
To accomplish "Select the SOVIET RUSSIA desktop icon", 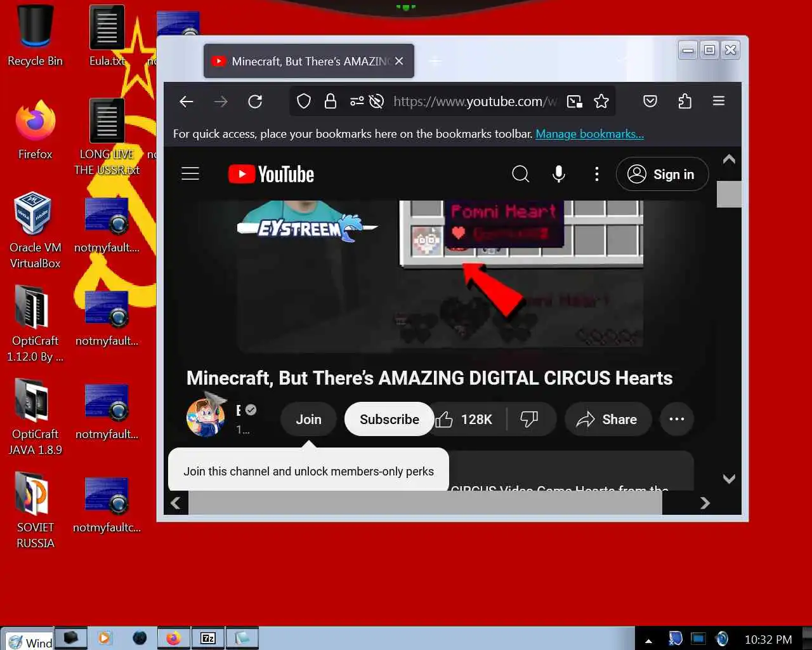I will coord(35,511).
